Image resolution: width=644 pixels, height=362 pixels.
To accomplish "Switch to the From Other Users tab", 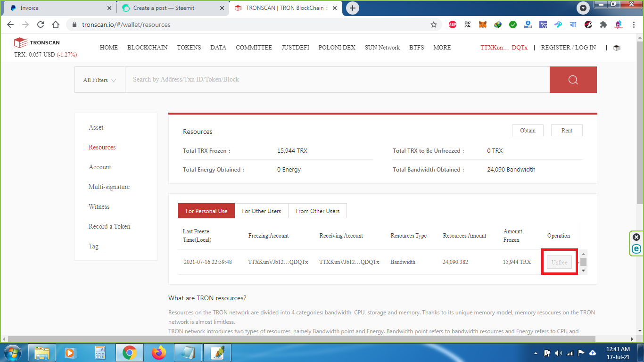I will [318, 211].
